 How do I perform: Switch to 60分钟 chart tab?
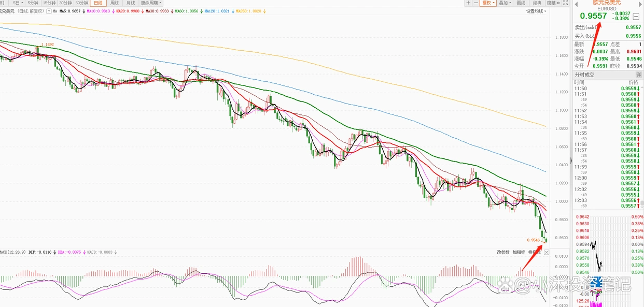pos(81,3)
